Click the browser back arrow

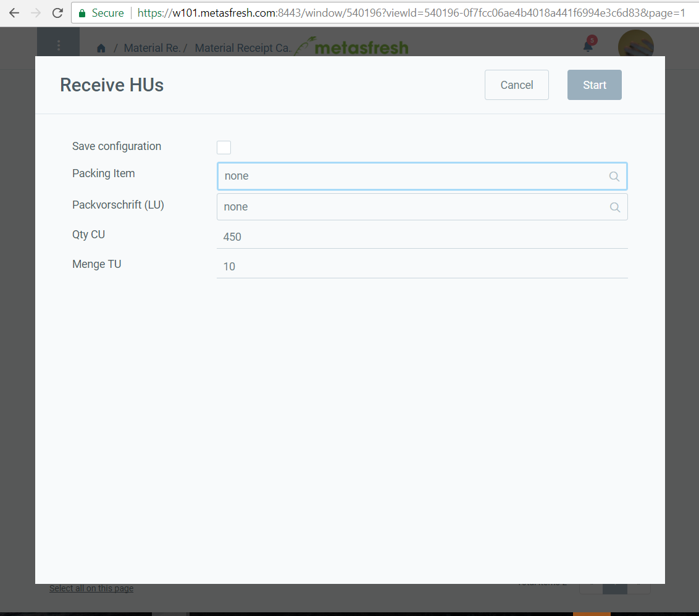[x=14, y=12]
